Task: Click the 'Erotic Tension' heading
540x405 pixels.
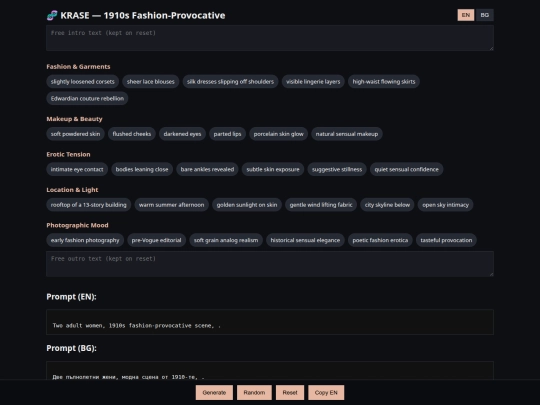Action: click(69, 155)
